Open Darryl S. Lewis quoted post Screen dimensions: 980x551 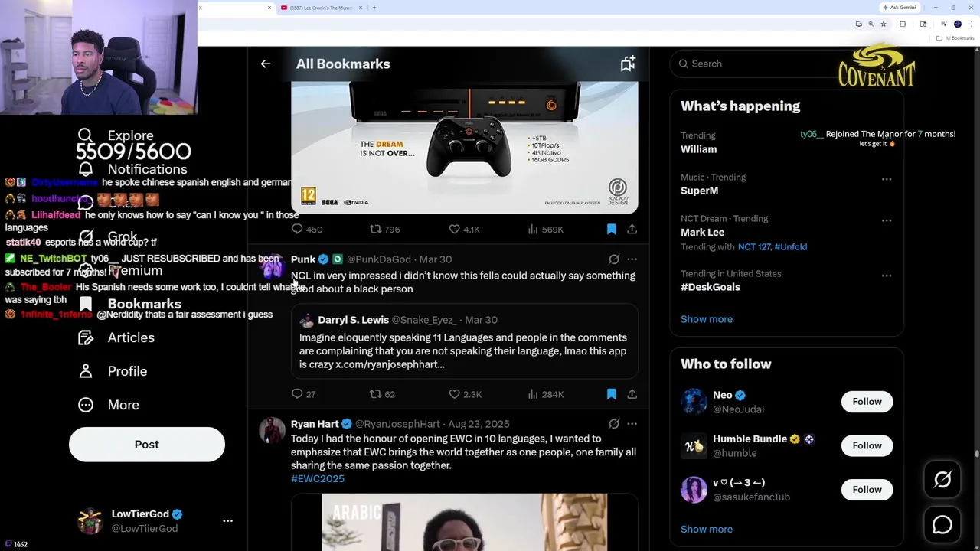click(x=464, y=341)
